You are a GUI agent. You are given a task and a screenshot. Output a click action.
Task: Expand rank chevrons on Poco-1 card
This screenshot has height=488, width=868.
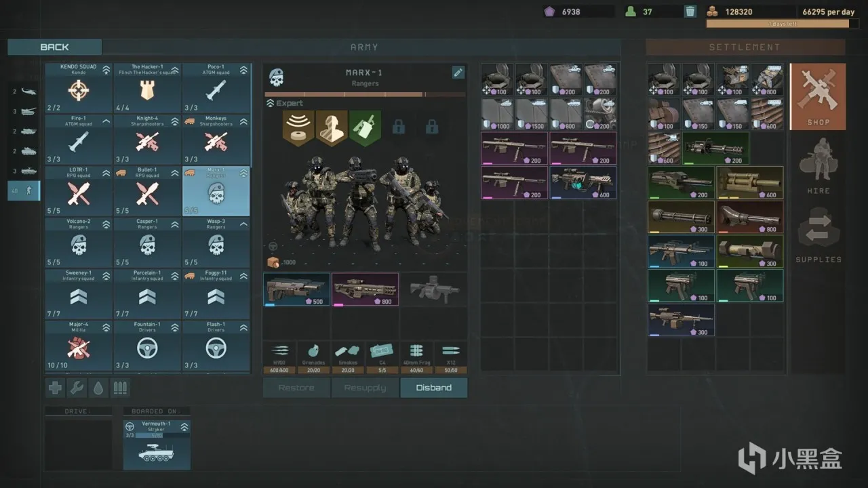tap(243, 70)
